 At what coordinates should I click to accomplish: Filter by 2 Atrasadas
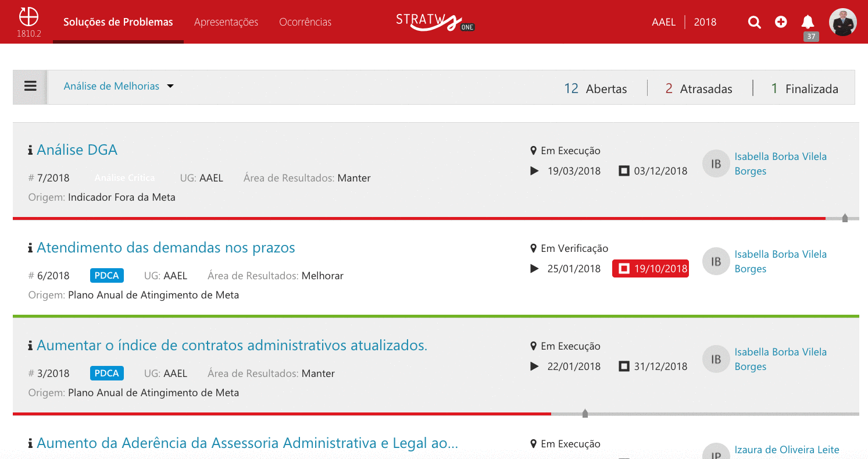699,88
